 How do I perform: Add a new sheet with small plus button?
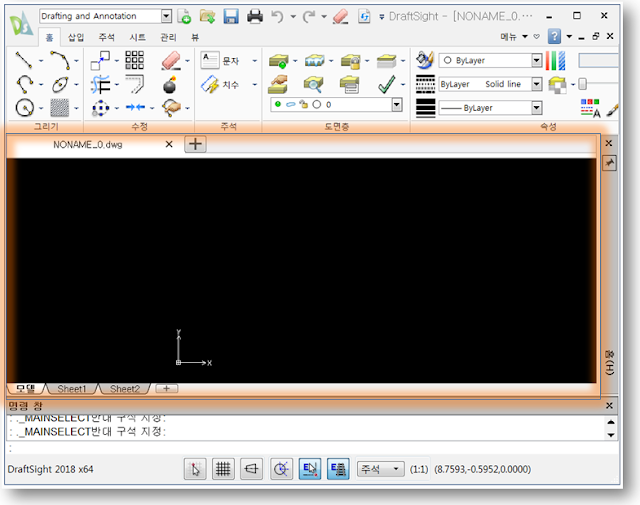[x=167, y=389]
